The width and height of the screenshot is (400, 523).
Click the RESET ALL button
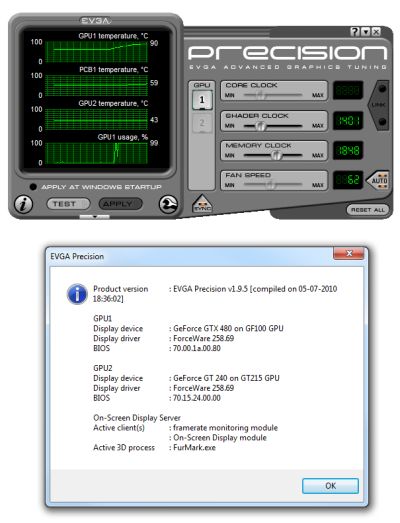coord(368,210)
